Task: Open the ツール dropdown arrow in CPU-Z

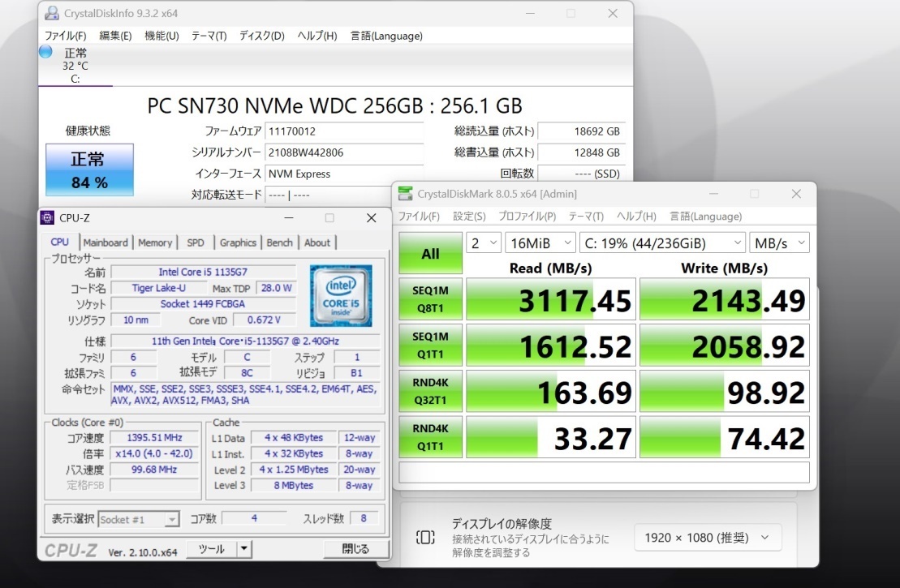Action: pos(244,549)
